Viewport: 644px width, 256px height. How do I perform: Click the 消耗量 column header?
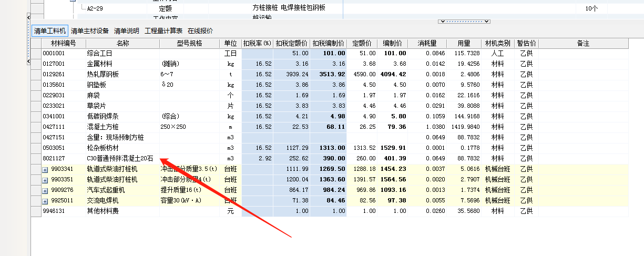pos(427,43)
